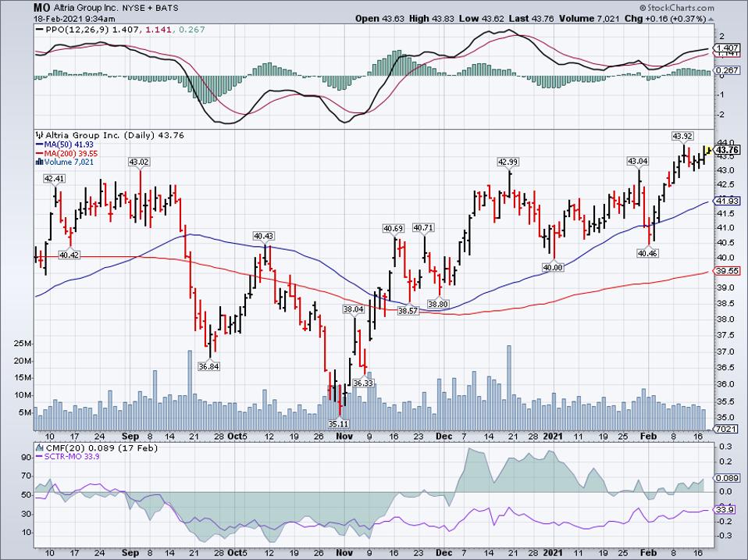
Task: Click the 35.11 low price annotation
Action: [x=338, y=423]
